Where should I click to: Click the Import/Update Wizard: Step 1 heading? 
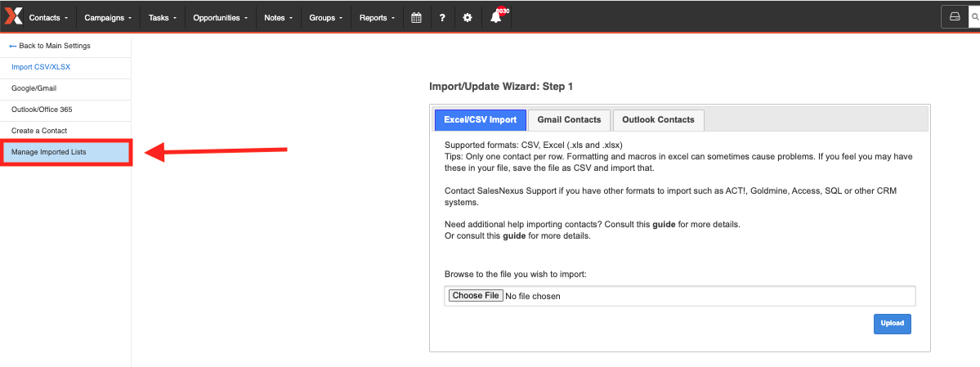tap(501, 87)
